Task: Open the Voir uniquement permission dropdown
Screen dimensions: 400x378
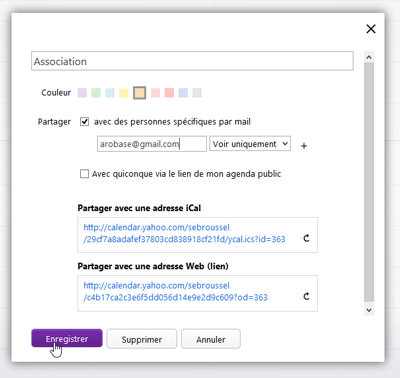Action: (250, 144)
